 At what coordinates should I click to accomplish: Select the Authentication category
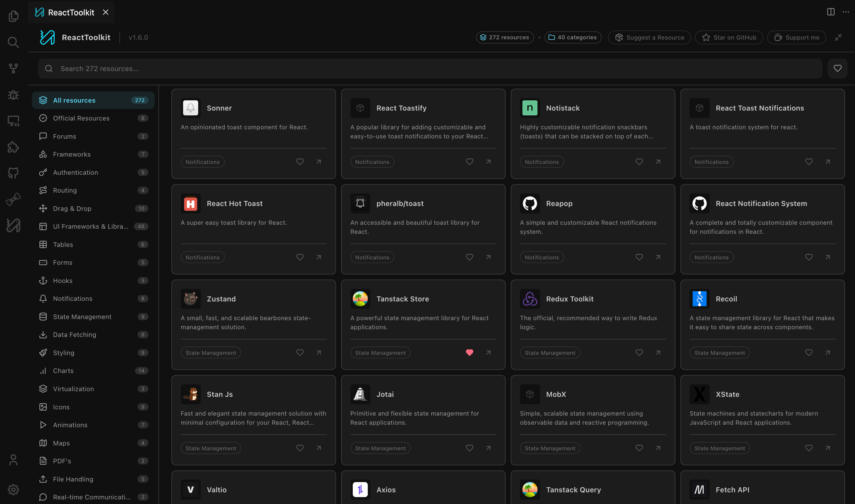point(93,173)
